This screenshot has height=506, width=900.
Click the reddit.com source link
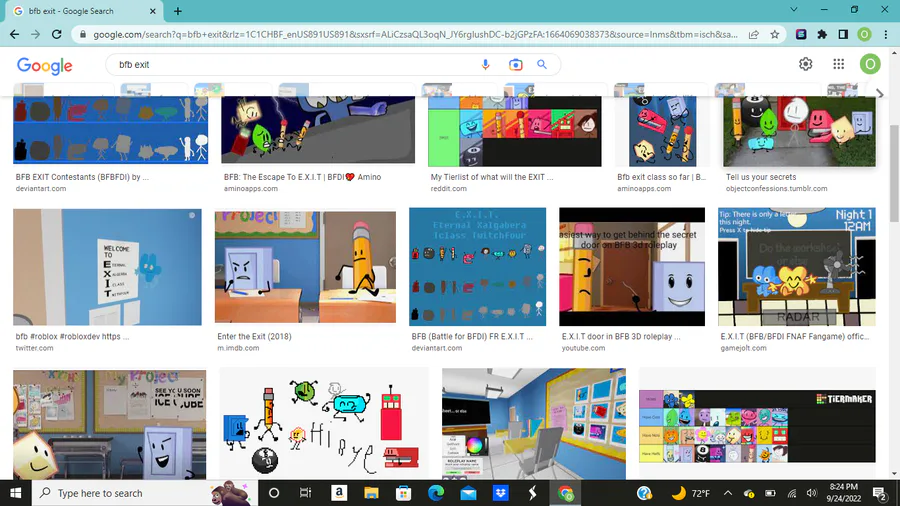448,189
